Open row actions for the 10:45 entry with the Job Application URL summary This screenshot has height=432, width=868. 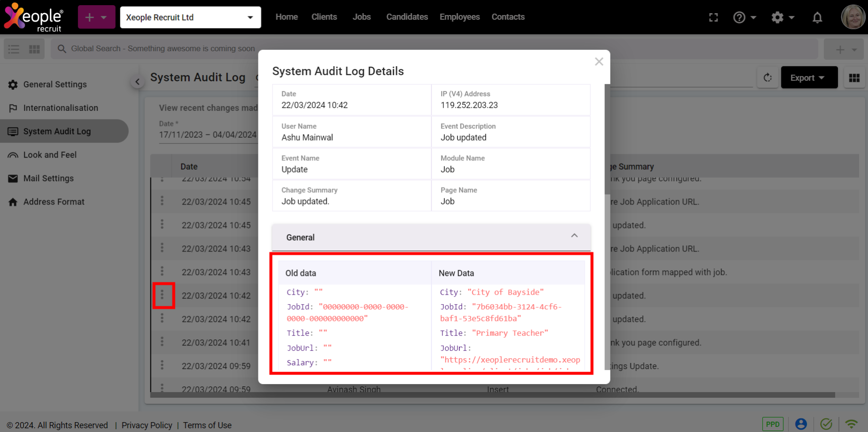coord(162,201)
